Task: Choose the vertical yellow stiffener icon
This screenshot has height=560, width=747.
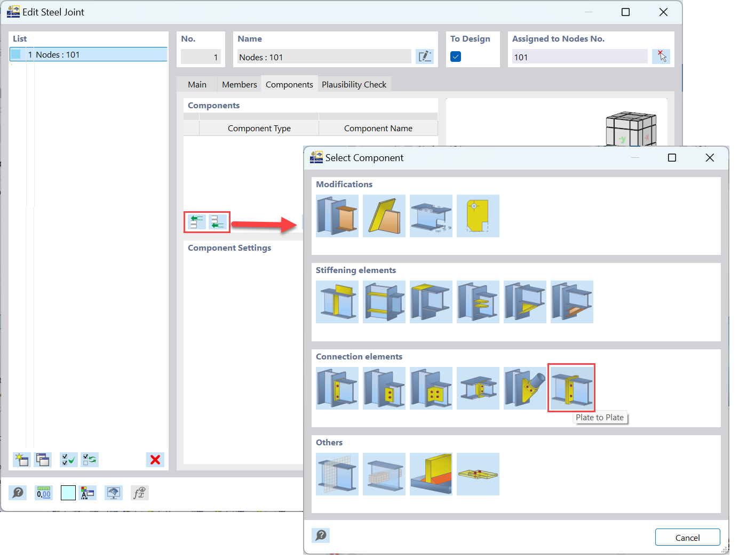Action: pyautogui.click(x=337, y=302)
